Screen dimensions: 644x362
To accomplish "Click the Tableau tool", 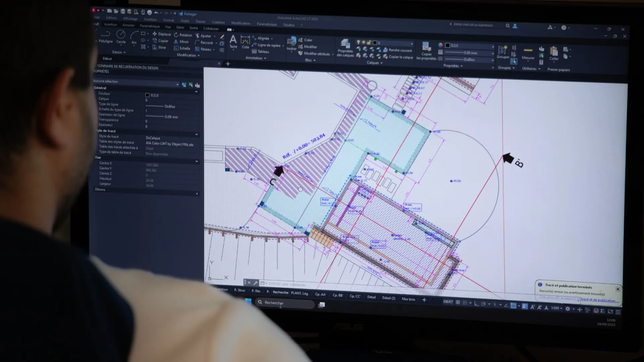I will pos(260,52).
